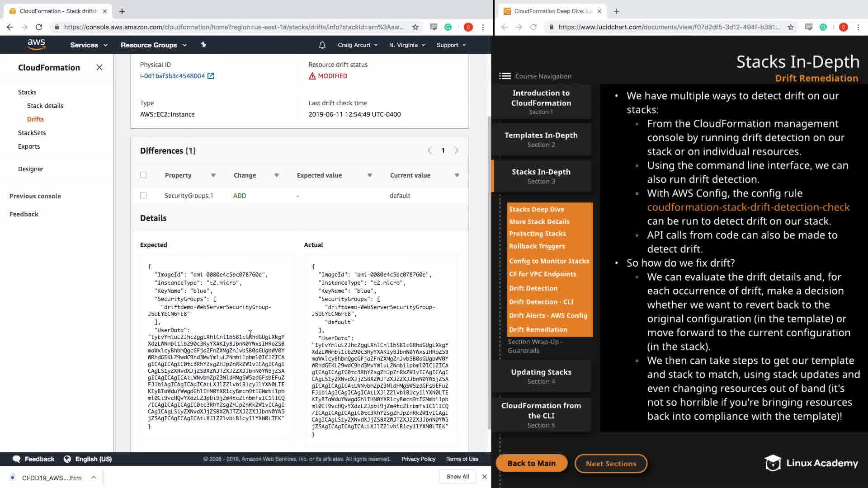Check the select-all checkbox in Differences header
The height and width of the screenshot is (488, 868).
143,175
